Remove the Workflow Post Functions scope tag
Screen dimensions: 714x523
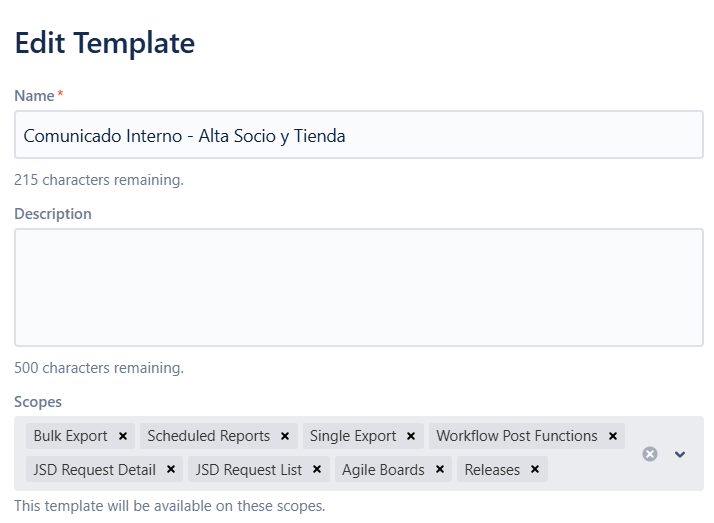[x=612, y=436]
